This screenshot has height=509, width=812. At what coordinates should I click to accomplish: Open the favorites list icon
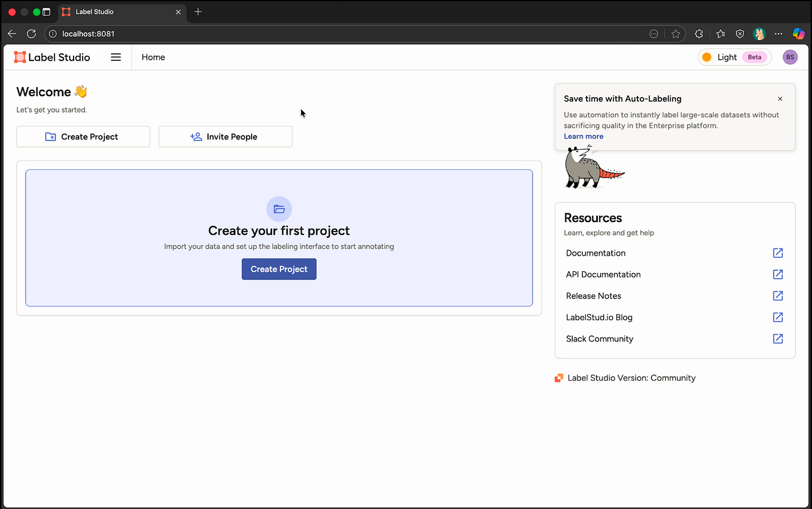[x=721, y=33]
